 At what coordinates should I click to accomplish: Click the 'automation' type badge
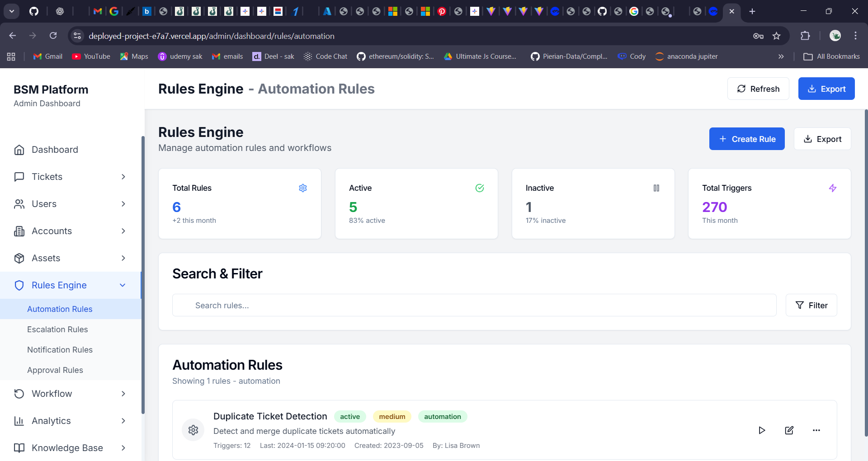pos(443,416)
